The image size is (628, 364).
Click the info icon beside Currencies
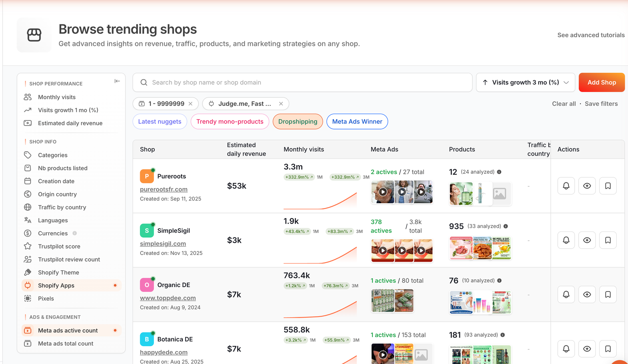75,233
